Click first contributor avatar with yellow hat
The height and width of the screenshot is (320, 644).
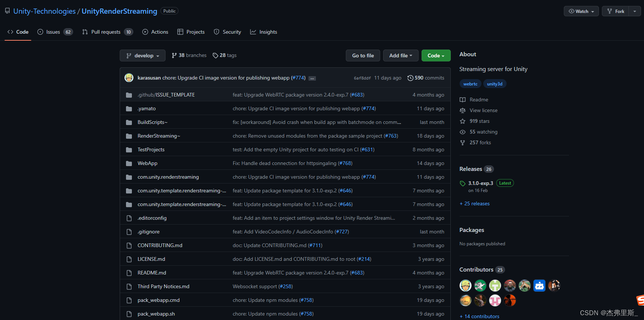click(466, 286)
